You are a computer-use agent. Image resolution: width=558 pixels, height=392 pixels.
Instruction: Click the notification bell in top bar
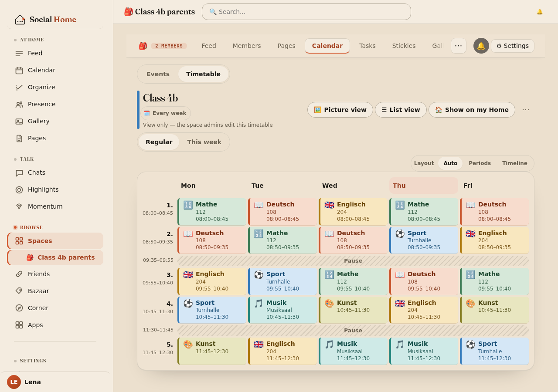point(540,12)
